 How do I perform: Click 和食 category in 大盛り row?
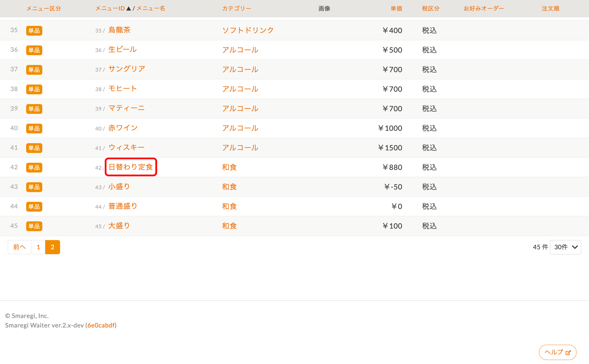[230, 226]
